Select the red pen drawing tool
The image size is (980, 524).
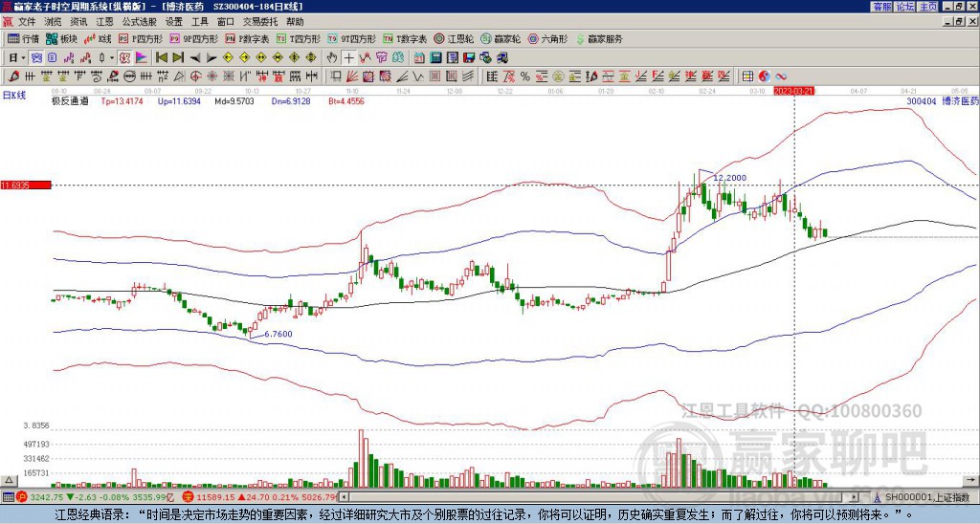13,76
